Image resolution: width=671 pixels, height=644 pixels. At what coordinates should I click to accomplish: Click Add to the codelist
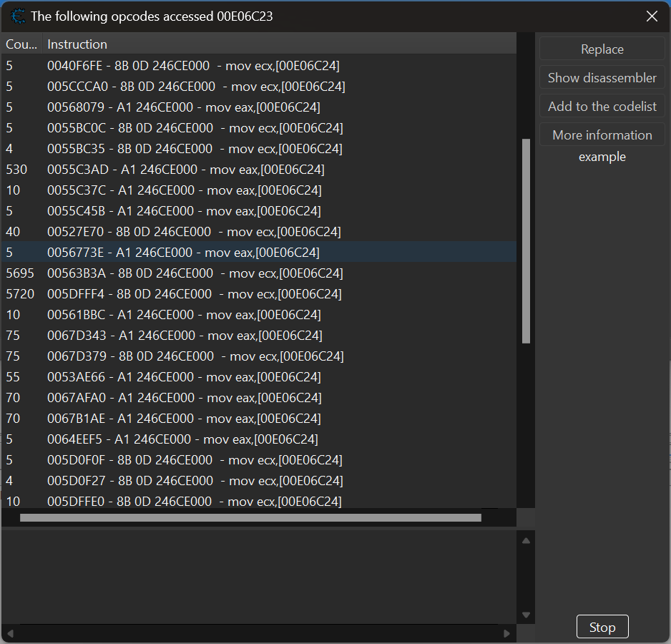pyautogui.click(x=602, y=106)
